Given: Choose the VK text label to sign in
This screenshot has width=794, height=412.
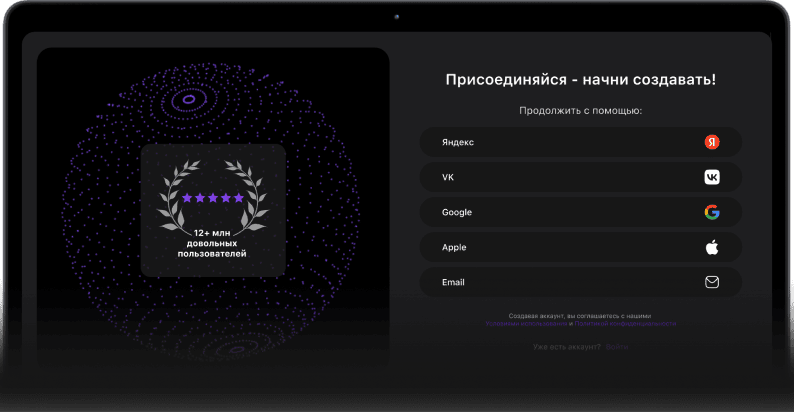Looking at the screenshot, I should (448, 177).
